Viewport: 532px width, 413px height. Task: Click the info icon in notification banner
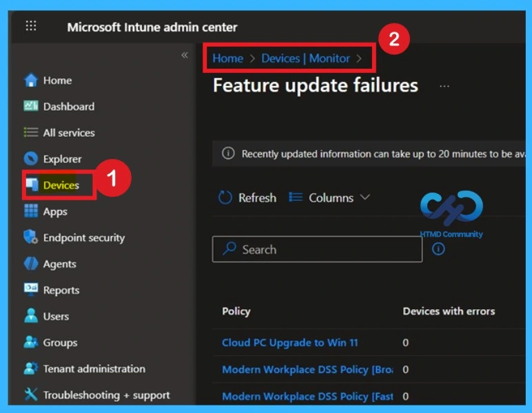coord(228,153)
